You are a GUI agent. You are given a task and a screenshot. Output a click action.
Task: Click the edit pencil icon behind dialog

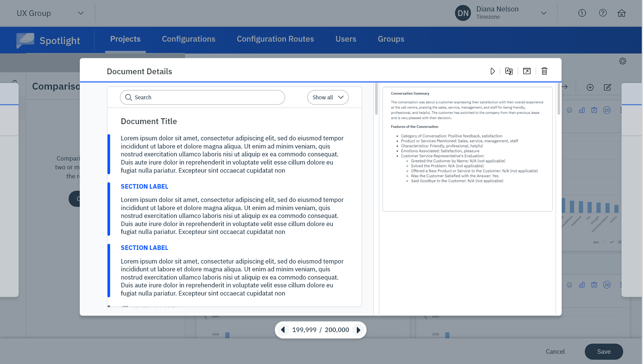click(x=608, y=87)
